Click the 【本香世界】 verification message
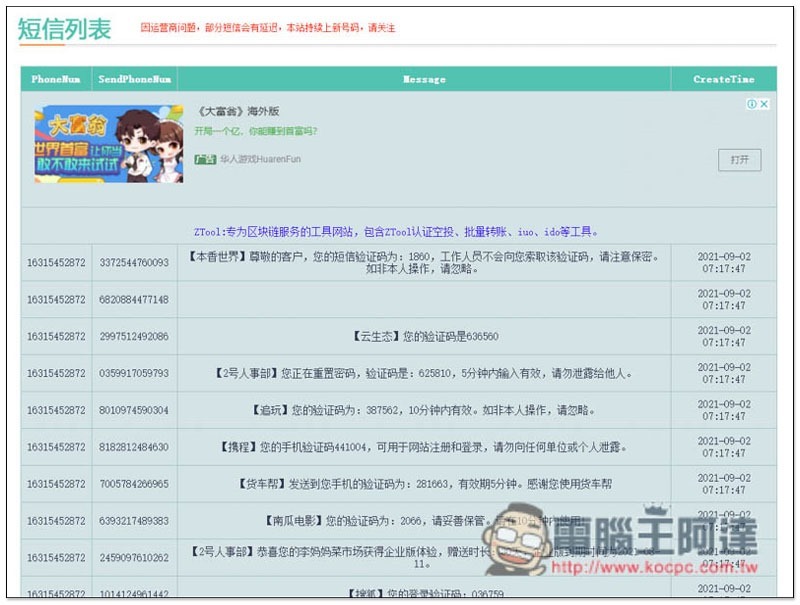Image resolution: width=800 pixels, height=605 pixels. click(x=423, y=262)
